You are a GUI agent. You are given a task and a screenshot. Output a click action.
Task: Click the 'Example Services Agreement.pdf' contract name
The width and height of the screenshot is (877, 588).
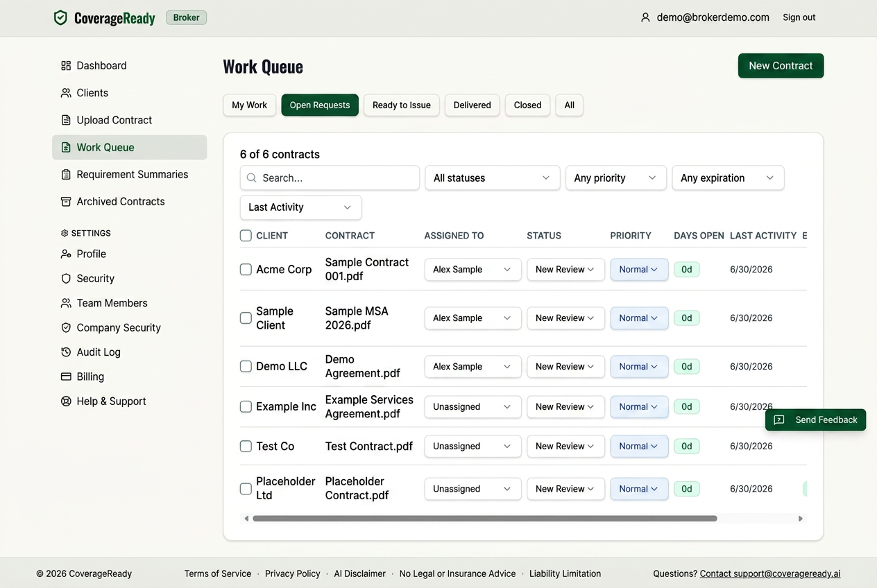click(369, 407)
